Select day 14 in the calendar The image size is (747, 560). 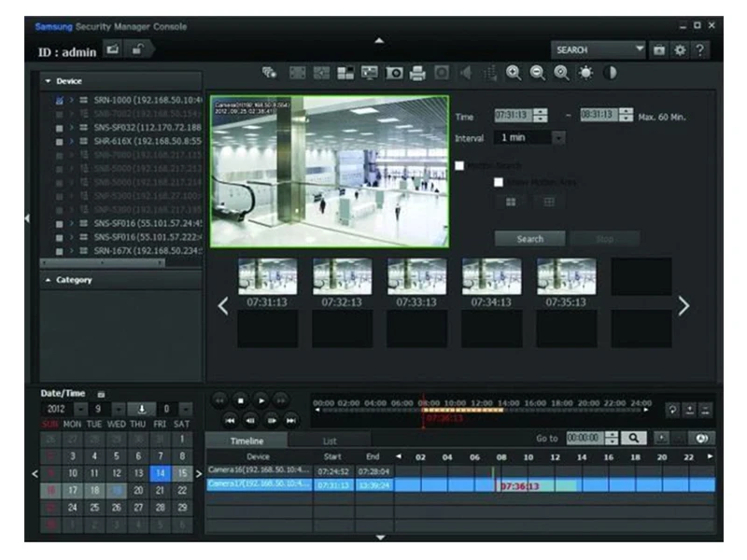point(161,473)
